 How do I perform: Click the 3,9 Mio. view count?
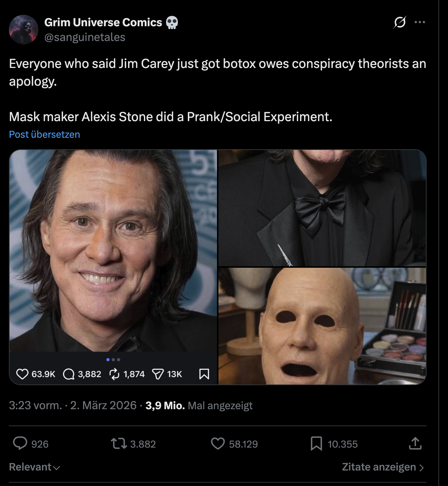[x=165, y=405]
